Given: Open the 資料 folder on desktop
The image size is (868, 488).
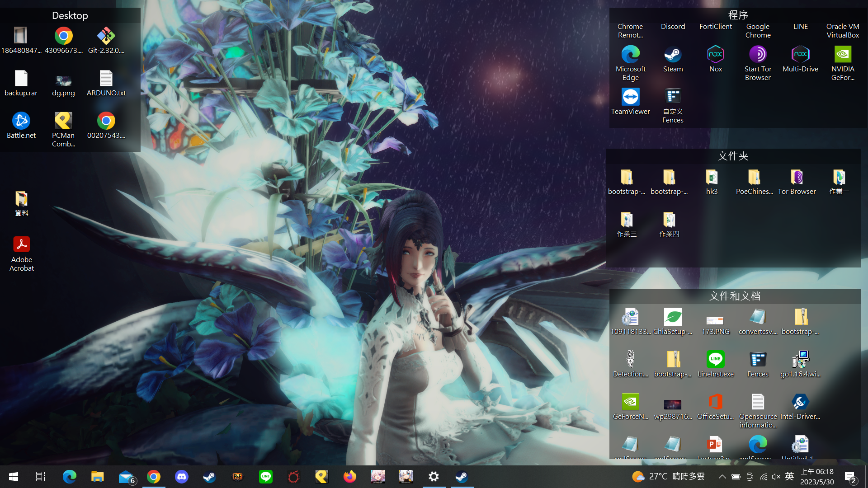Looking at the screenshot, I should (21, 204).
